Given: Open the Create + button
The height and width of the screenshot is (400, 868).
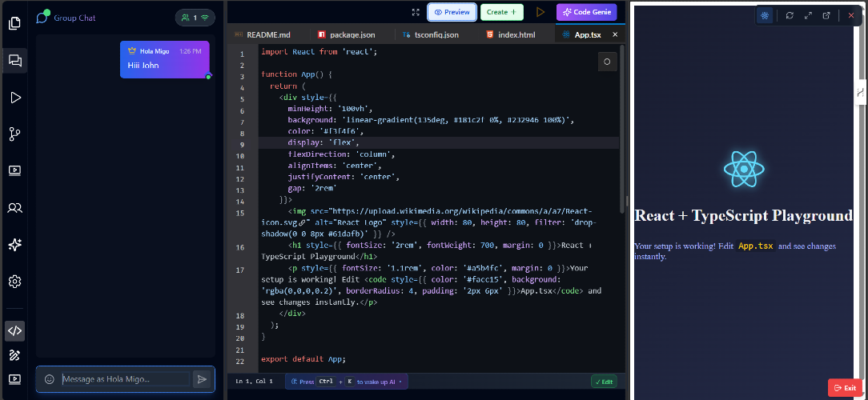Looking at the screenshot, I should (x=501, y=12).
